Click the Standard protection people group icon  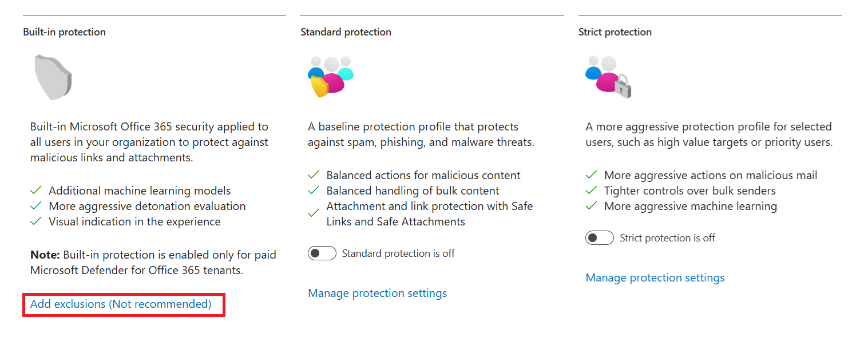330,76
